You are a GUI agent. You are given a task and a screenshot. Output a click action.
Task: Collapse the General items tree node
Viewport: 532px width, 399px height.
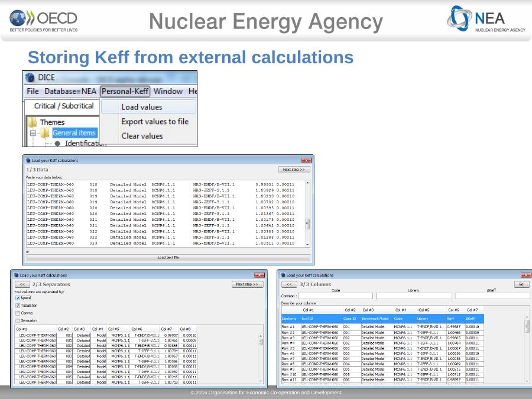click(x=34, y=133)
